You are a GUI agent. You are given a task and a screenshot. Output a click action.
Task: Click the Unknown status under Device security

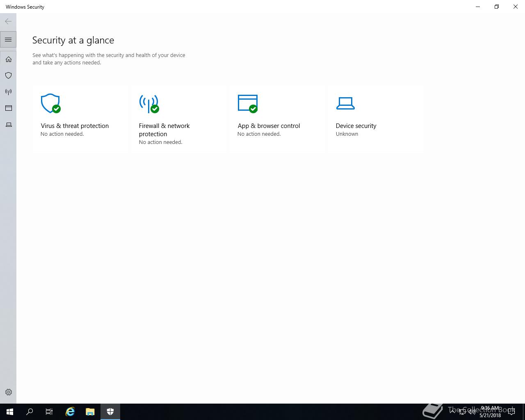coord(347,134)
